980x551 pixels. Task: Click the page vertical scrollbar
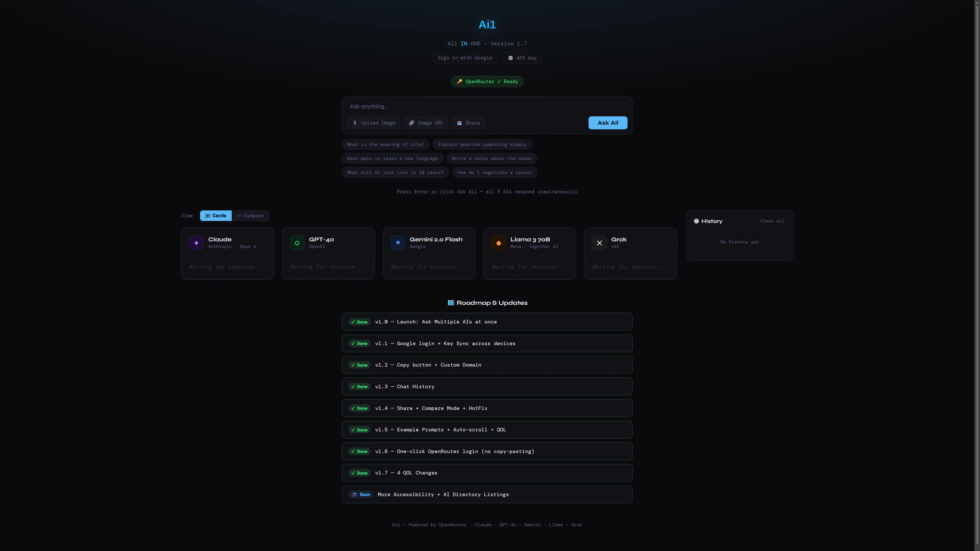tap(977, 275)
